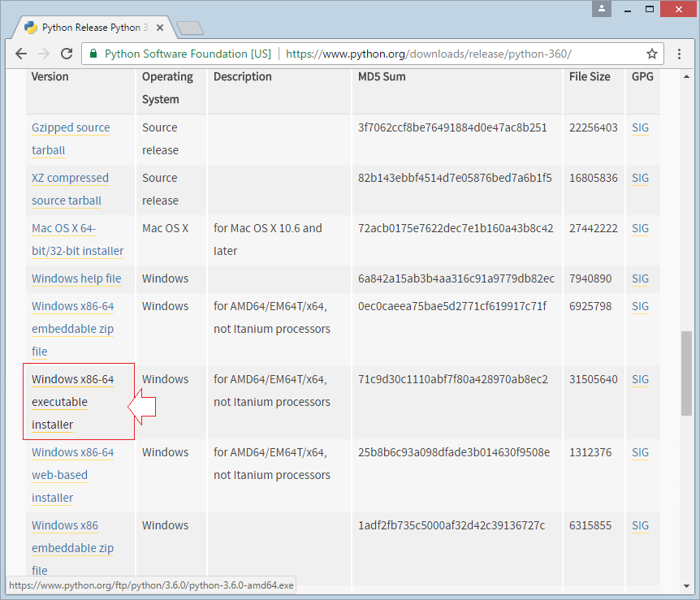This screenshot has height=600, width=700.
Task: Click the Operating System column header
Action: coord(167,88)
